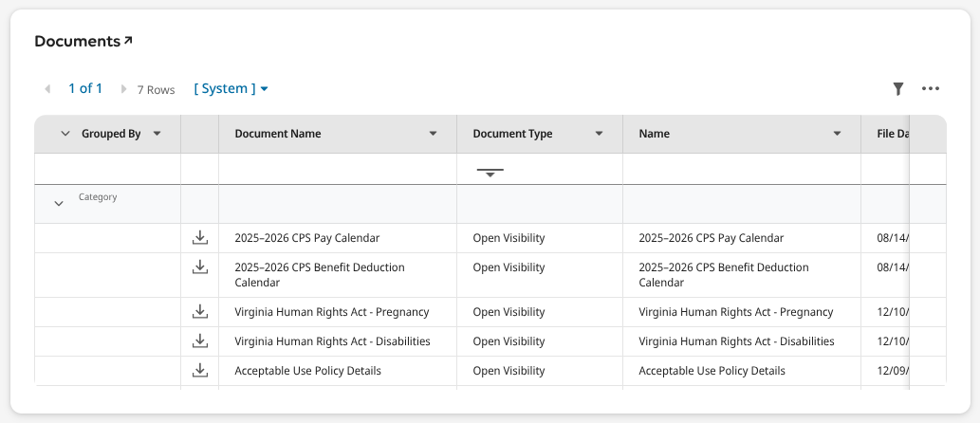Click the Grouped By column header
This screenshot has width=980, height=423.
click(111, 134)
